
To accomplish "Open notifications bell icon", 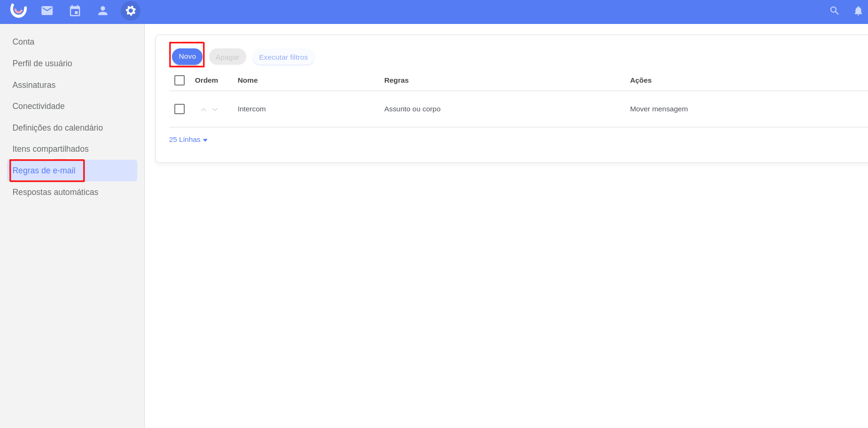I will [858, 11].
